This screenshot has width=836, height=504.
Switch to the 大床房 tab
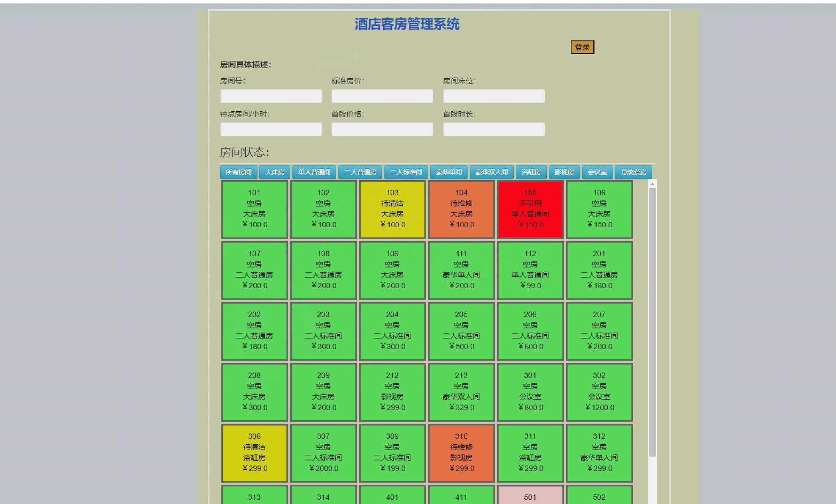click(x=274, y=172)
